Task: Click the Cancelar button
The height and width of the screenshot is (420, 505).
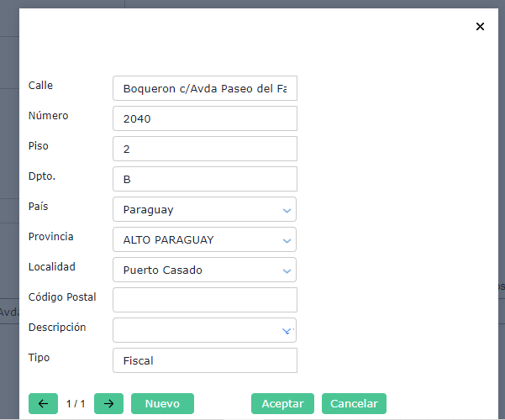Action: [354, 404]
